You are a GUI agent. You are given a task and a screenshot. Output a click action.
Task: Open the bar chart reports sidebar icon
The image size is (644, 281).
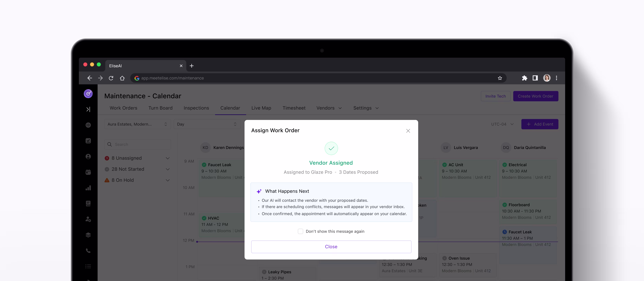pos(88,188)
